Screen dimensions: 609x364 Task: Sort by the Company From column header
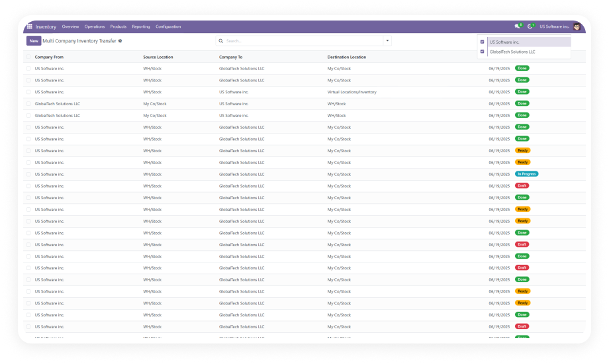pyautogui.click(x=49, y=57)
